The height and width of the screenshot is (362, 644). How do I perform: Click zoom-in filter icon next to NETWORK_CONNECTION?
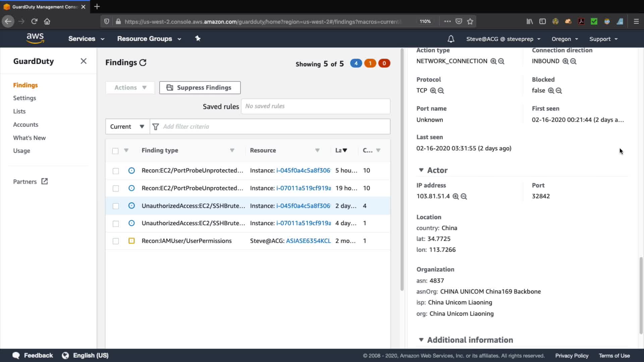(x=493, y=61)
